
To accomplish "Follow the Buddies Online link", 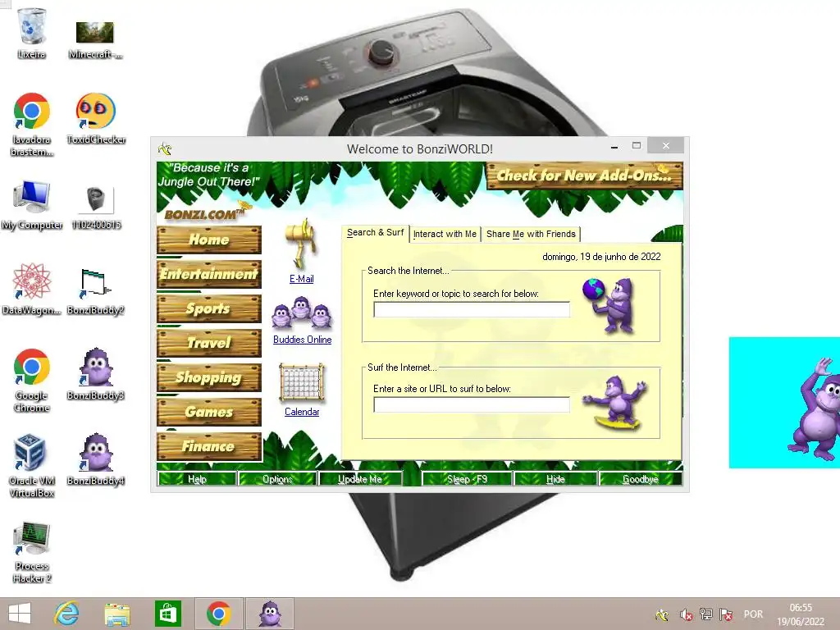I will point(302,340).
